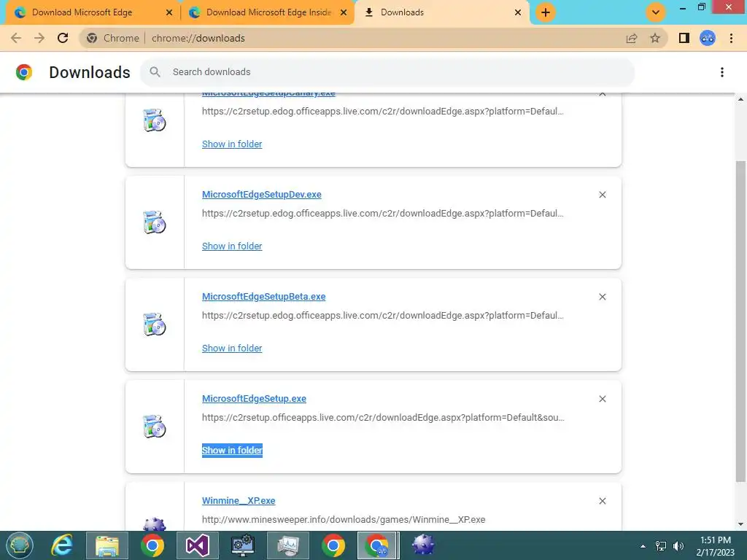747x560 pixels.
Task: Click the Dev download source URL text
Action: click(x=382, y=214)
